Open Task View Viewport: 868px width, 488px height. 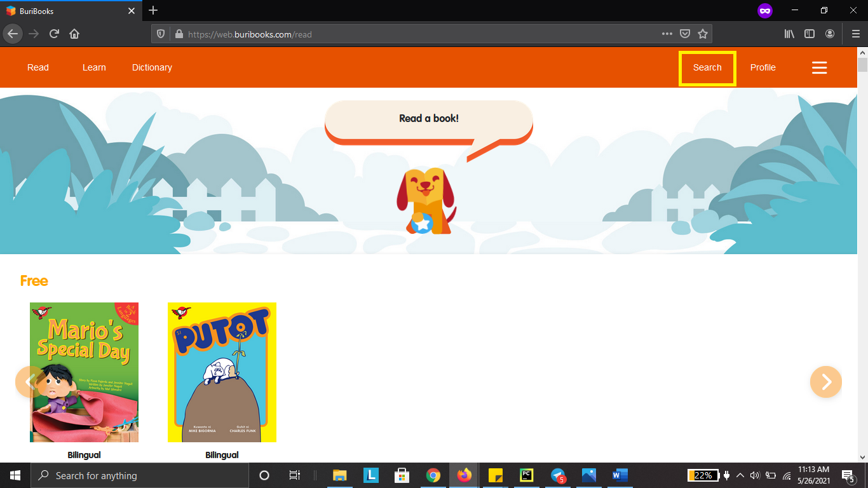point(295,475)
